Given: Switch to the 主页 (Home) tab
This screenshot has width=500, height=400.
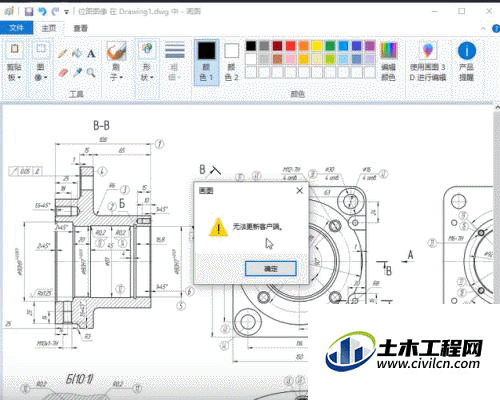Looking at the screenshot, I should [49, 28].
